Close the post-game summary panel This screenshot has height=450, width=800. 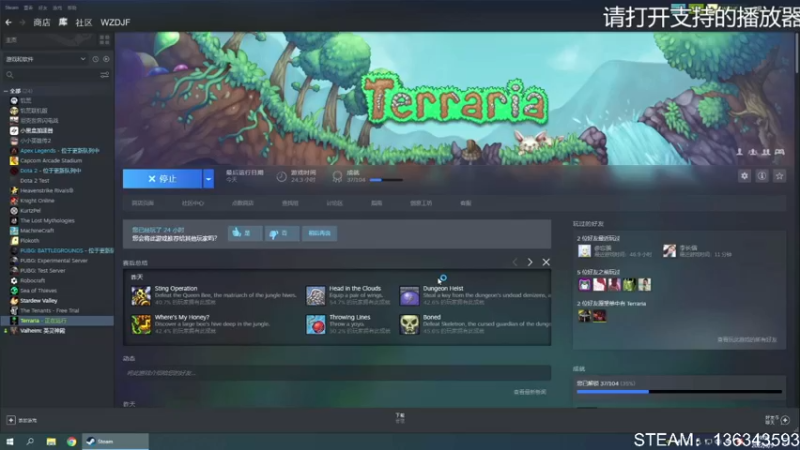pos(546,262)
